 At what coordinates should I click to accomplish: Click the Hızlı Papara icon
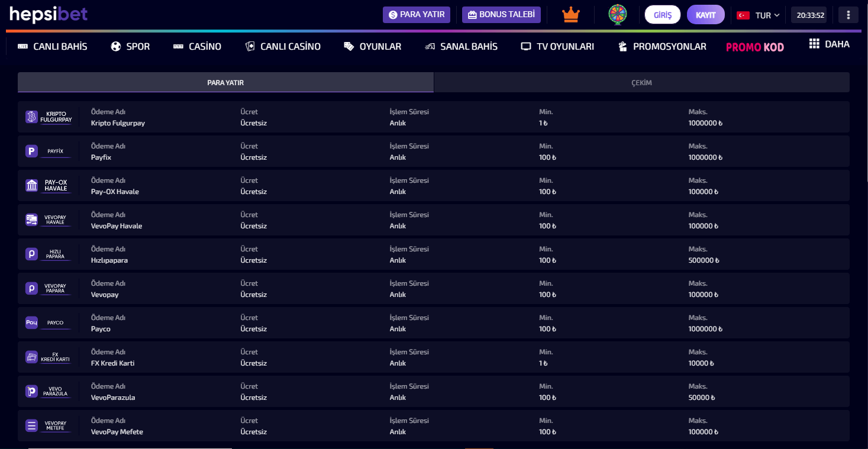pyautogui.click(x=31, y=254)
